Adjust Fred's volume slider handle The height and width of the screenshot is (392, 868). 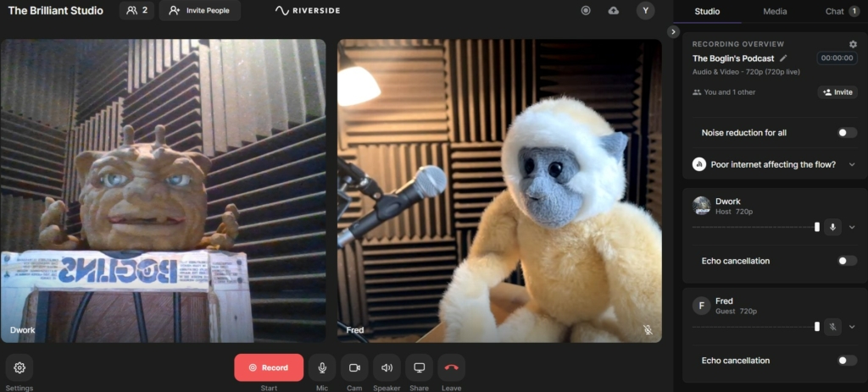[817, 327]
